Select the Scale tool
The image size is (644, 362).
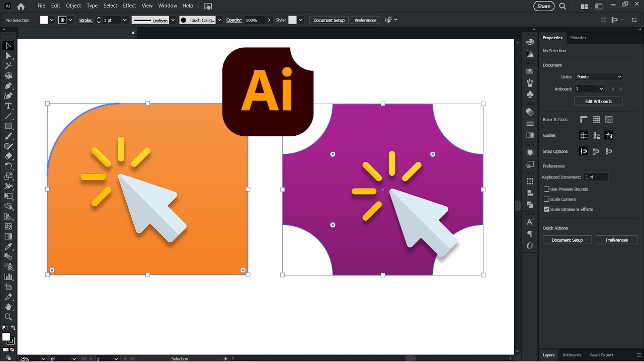pos(9,176)
